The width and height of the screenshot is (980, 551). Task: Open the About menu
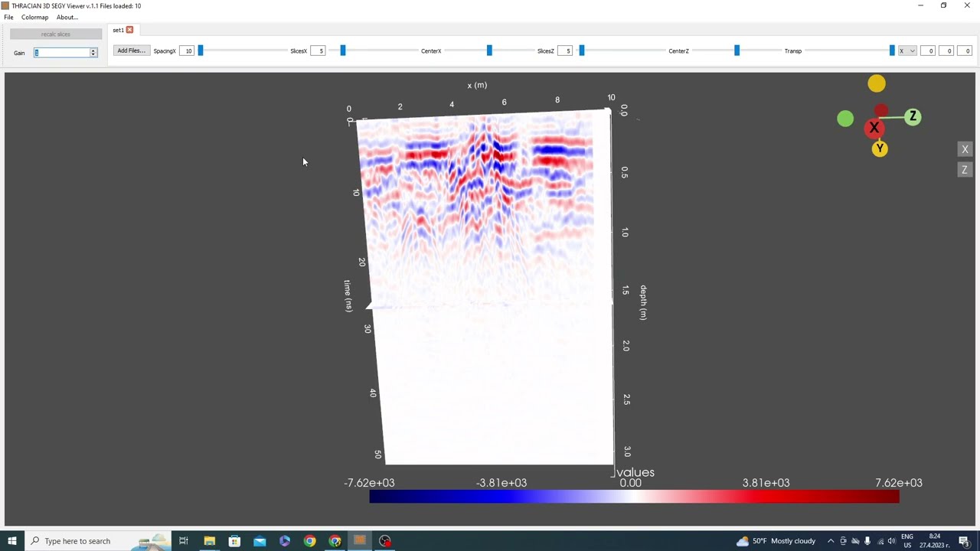67,17
